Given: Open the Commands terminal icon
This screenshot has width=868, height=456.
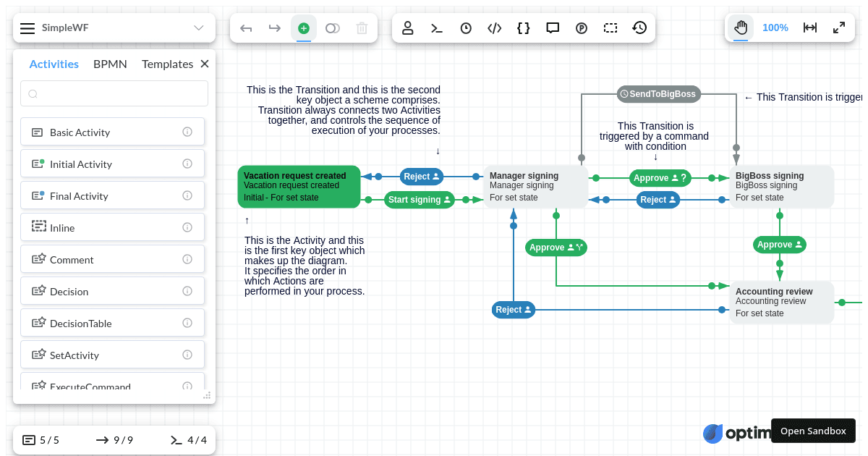Looking at the screenshot, I should [437, 28].
